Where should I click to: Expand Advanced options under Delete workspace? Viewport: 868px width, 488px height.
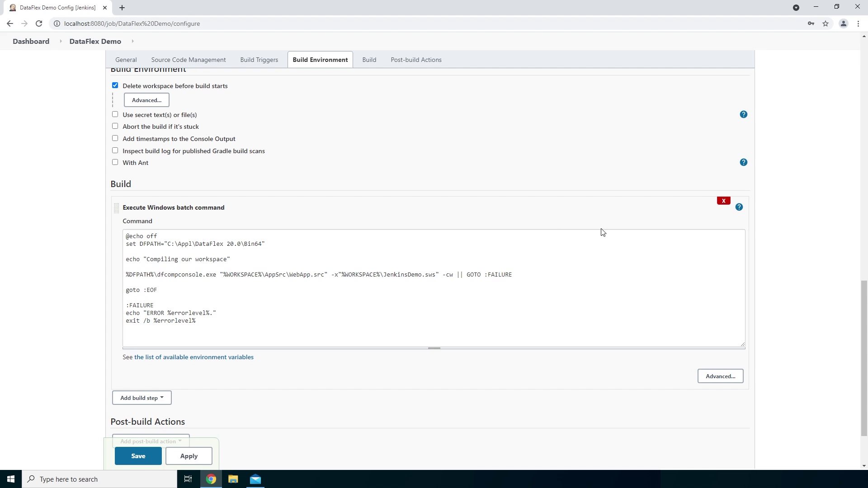(146, 100)
